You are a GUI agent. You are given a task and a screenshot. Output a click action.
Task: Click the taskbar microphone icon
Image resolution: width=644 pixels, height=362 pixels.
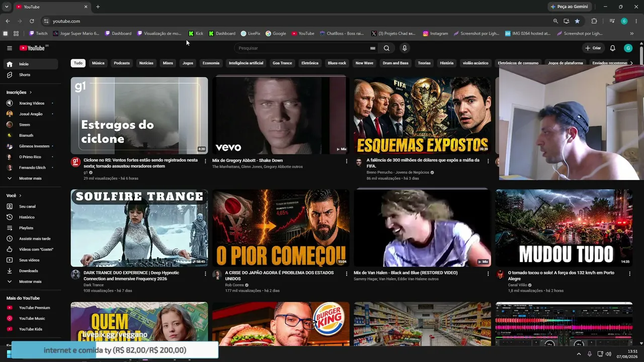coord(590,354)
